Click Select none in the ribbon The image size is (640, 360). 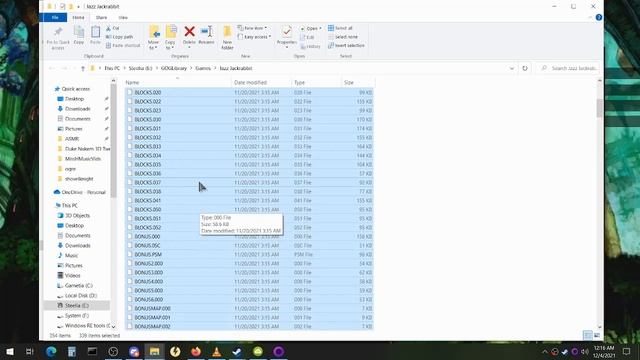coord(343,37)
